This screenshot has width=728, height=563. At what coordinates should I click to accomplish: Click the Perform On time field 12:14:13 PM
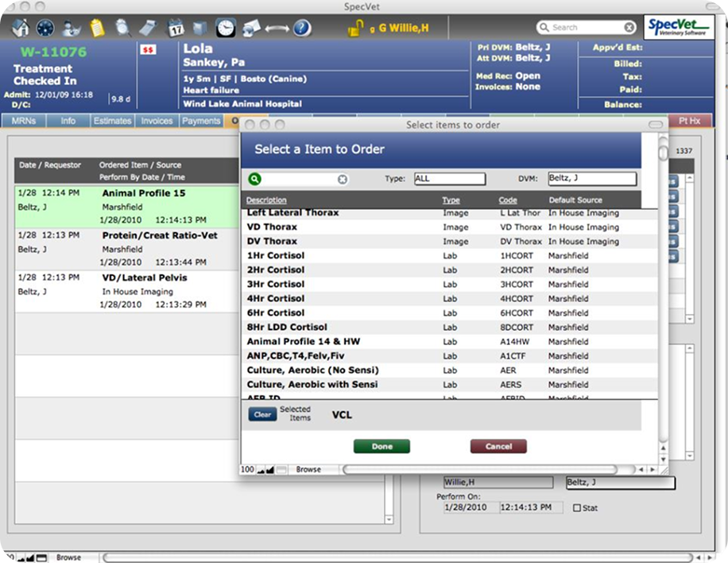click(531, 507)
